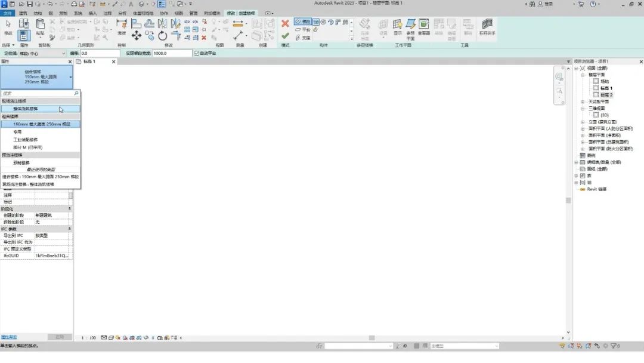Select the Rotate tool in the Modify panel
Screen dimensions: 644x363
pyautogui.click(x=163, y=36)
